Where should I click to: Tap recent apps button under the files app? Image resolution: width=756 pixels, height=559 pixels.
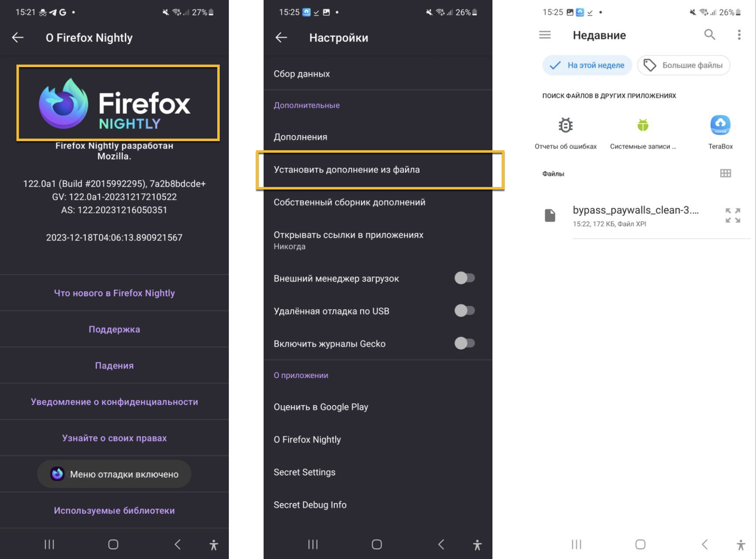[x=577, y=544]
